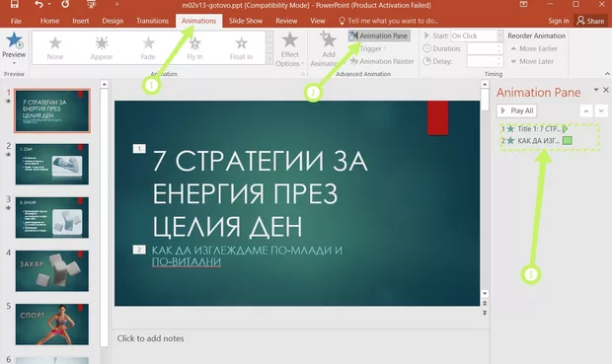The width and height of the screenshot is (612, 364).
Task: Click Play All in Animation Pane
Action: coord(517,110)
